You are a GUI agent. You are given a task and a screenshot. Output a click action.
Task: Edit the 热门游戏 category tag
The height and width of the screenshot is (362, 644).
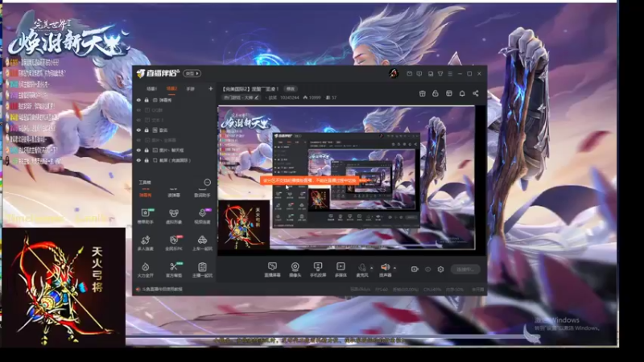[x=241, y=97]
